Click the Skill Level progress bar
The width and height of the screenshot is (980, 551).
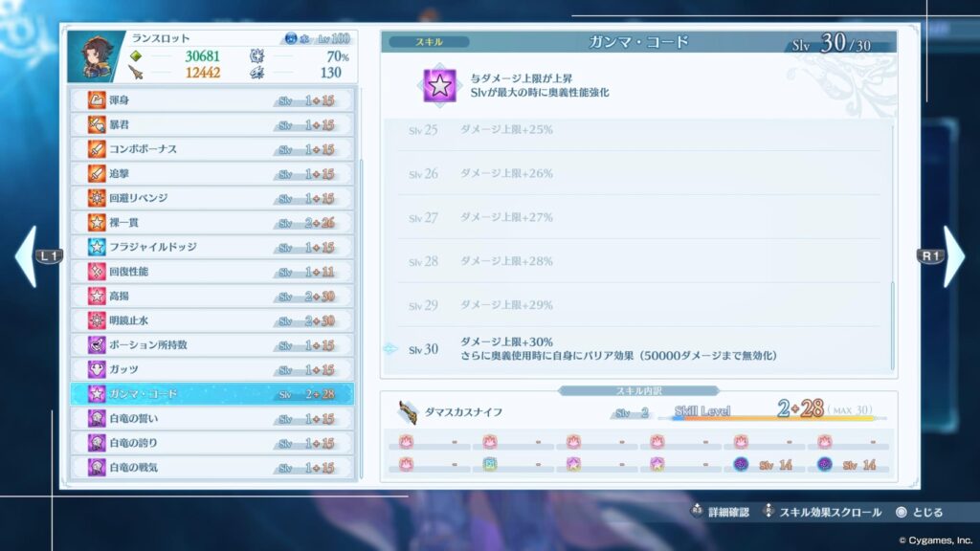(x=773, y=418)
